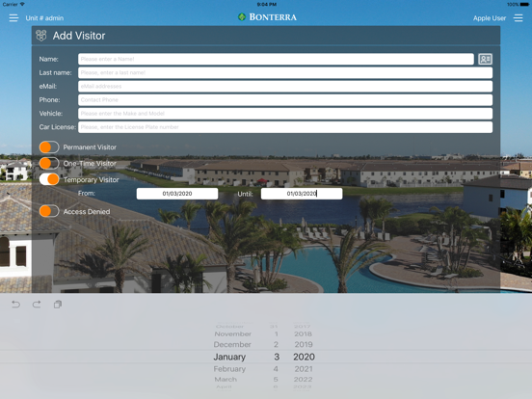The image size is (532, 399).
Task: Select year 2022 in the picker
Action: [303, 380]
